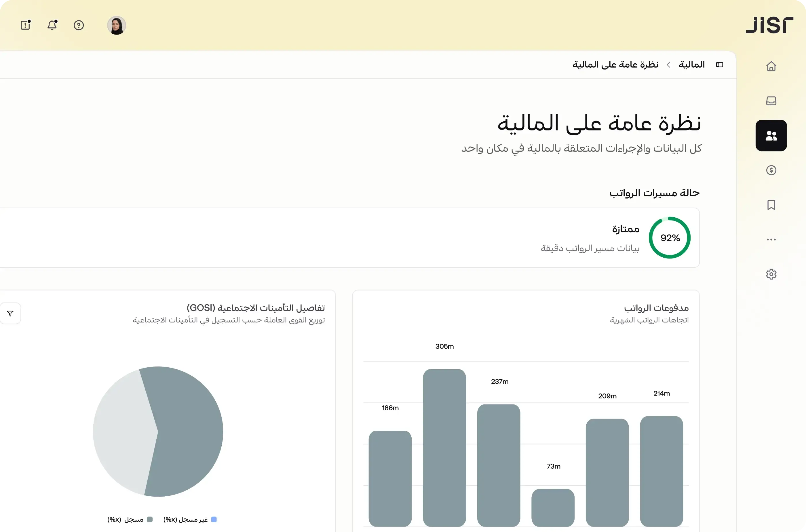Click subtitle اتجاهات الرواتب الشهرية
Image resolution: width=806 pixels, height=532 pixels.
649,320
